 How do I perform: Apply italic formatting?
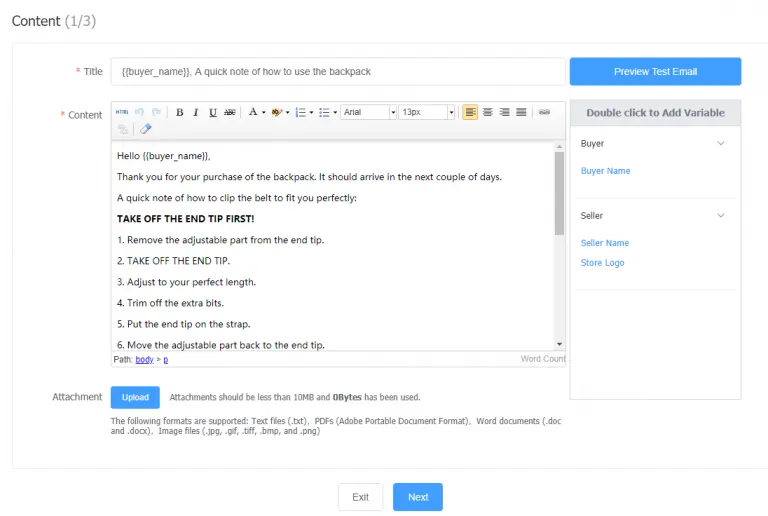click(x=196, y=113)
